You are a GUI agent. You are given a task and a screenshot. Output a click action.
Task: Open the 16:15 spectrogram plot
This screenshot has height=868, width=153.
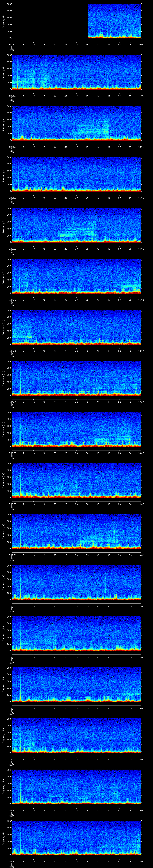76,327
